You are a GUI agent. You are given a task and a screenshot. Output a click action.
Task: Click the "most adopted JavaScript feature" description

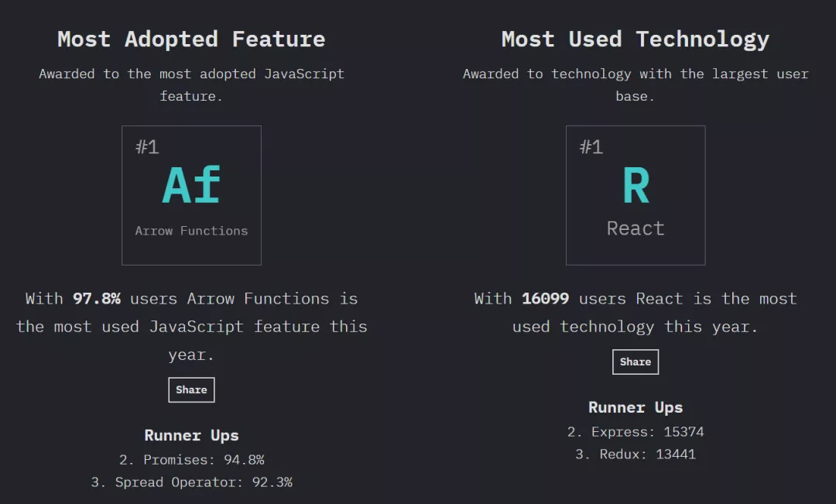[x=191, y=84]
